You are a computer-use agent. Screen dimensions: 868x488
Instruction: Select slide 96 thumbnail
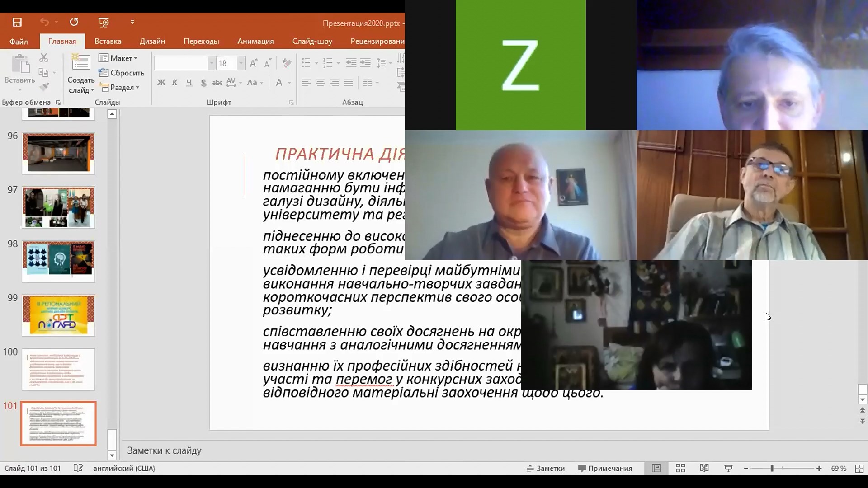click(x=58, y=153)
